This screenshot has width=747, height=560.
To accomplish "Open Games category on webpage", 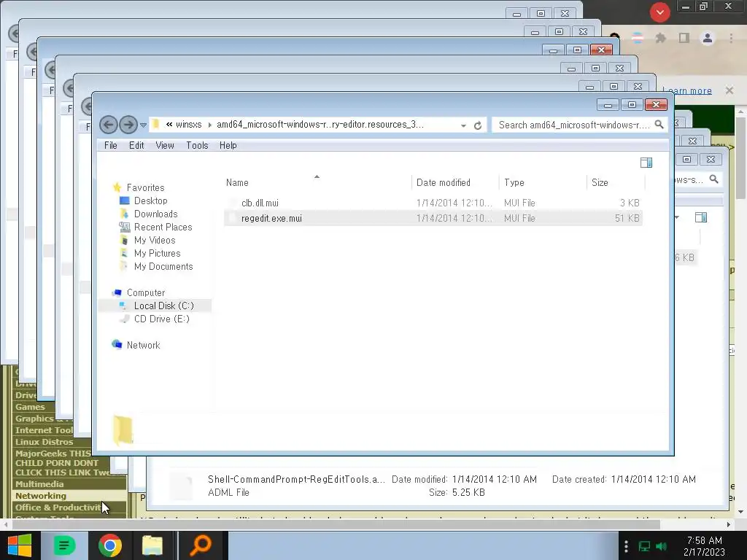I will pos(30,407).
